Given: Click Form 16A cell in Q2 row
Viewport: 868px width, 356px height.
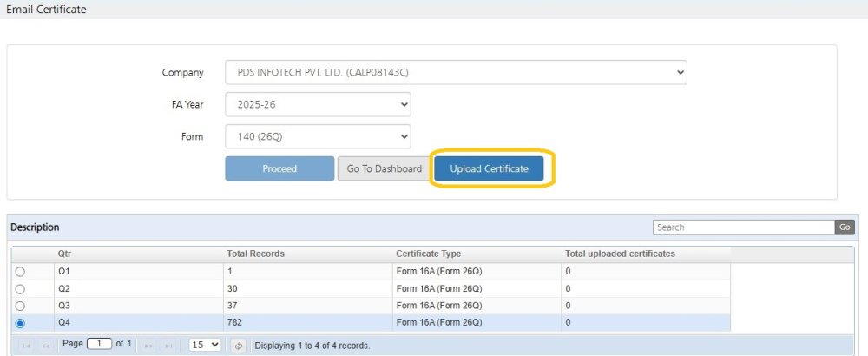Looking at the screenshot, I should (x=477, y=289).
